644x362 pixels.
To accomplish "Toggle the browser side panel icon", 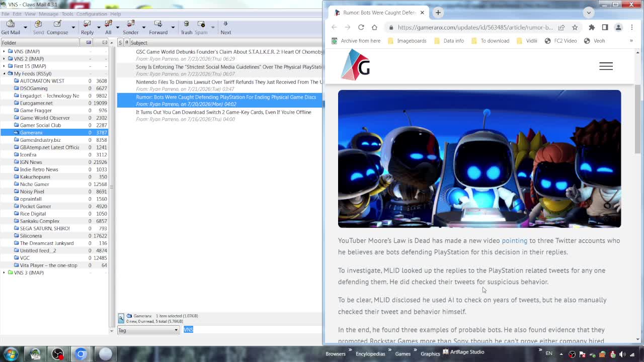I will tap(605, 27).
